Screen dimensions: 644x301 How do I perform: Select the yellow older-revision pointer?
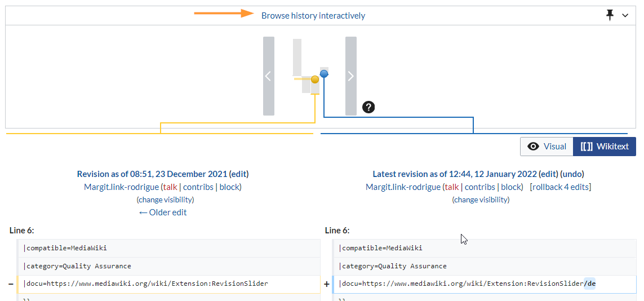[315, 79]
